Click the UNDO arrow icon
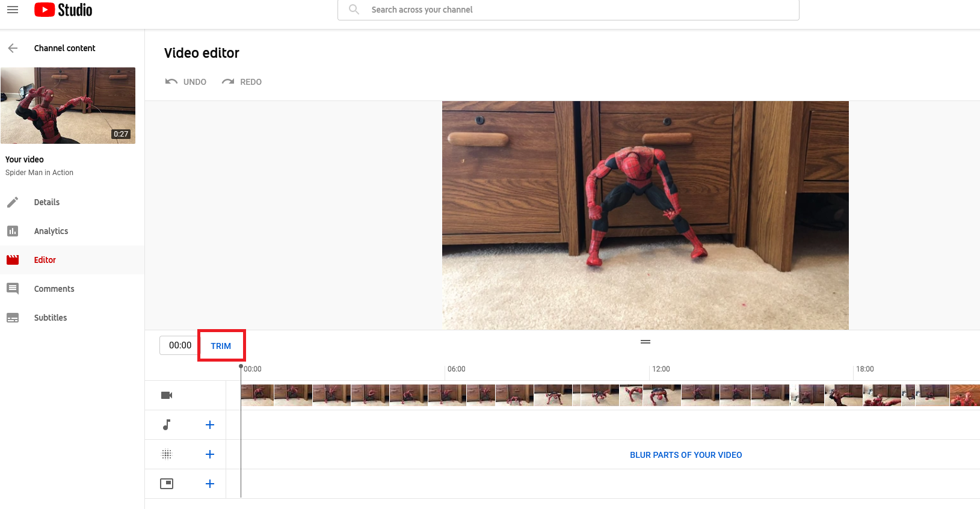The height and width of the screenshot is (509, 980). pos(171,81)
